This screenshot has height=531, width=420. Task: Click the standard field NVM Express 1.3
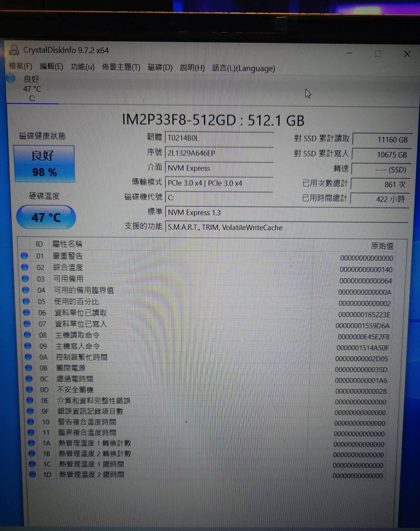point(287,213)
